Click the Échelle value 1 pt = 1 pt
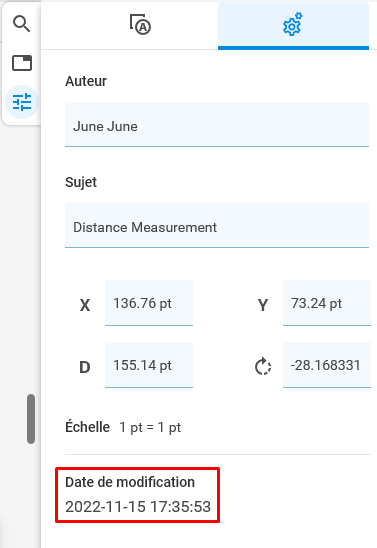Screen dimensions: 377x548 pos(150,427)
